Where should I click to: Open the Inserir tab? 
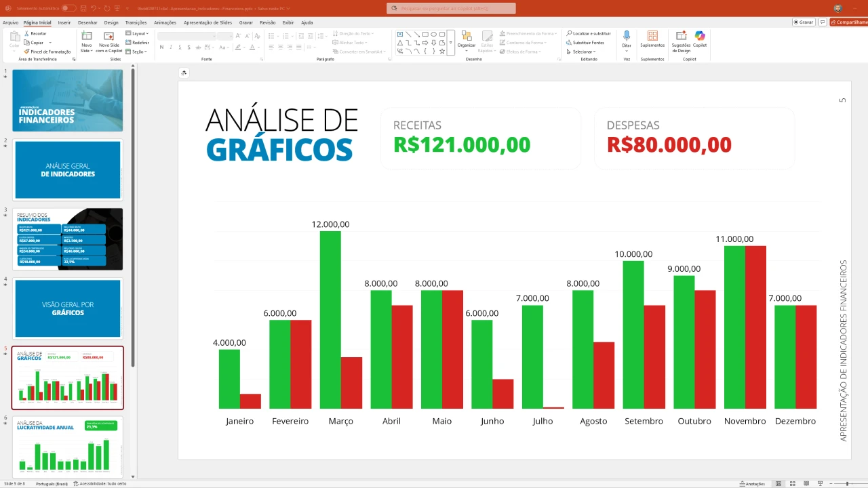coord(64,22)
